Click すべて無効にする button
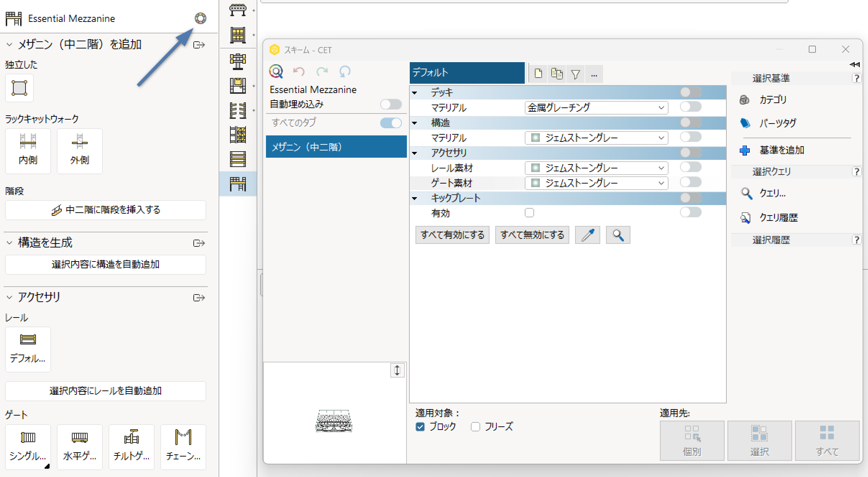 coord(532,235)
